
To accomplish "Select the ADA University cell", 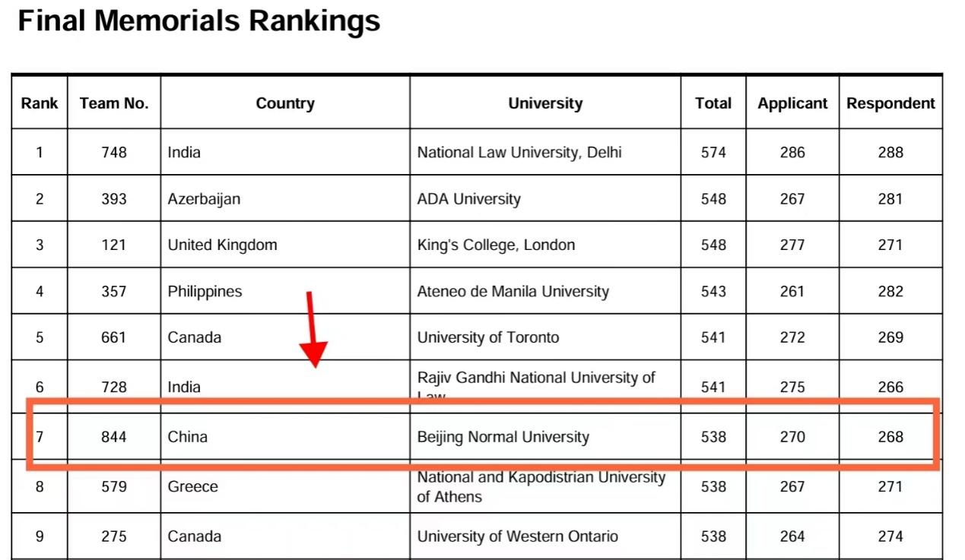I will pyautogui.click(x=469, y=199).
